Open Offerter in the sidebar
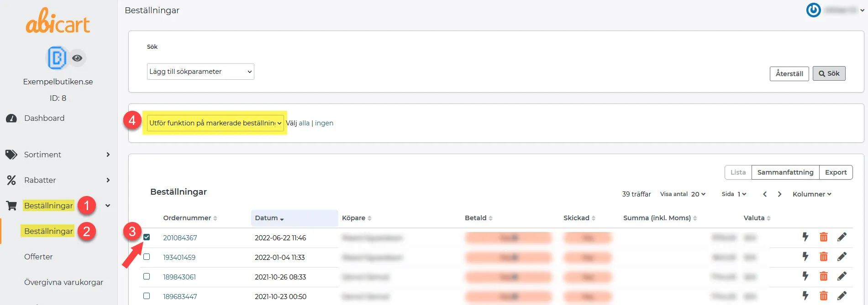This screenshot has width=868, height=305. (38, 257)
